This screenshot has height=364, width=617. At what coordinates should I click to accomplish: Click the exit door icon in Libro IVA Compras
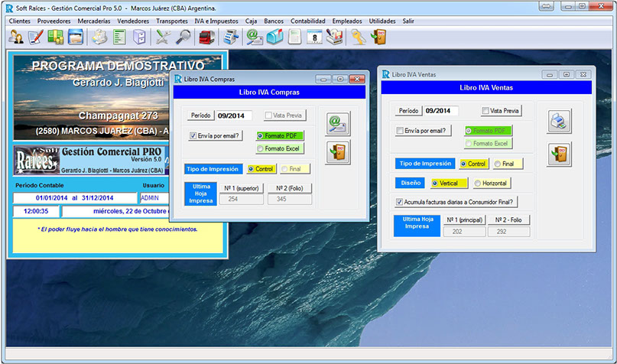[337, 152]
